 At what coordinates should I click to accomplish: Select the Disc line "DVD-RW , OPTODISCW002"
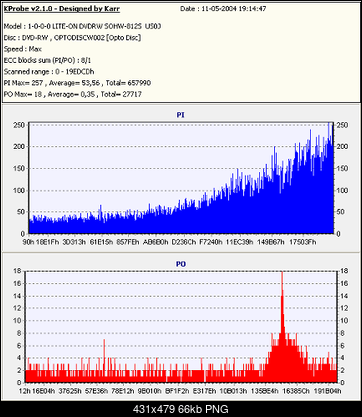(x=72, y=37)
